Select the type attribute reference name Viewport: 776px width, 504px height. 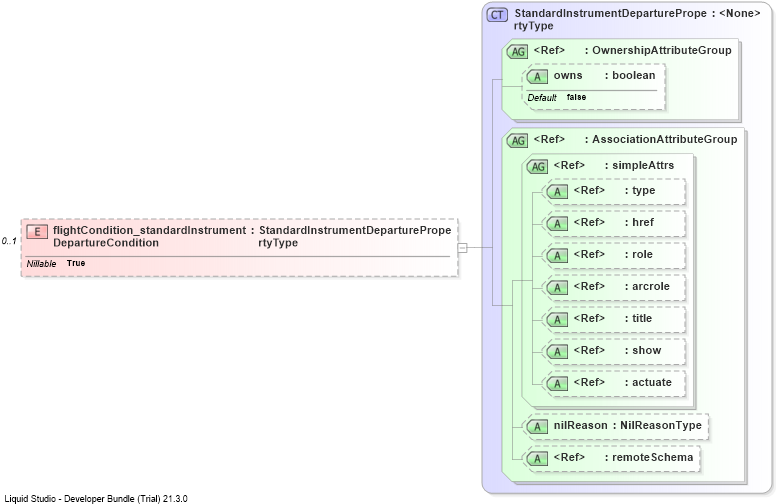pos(643,191)
